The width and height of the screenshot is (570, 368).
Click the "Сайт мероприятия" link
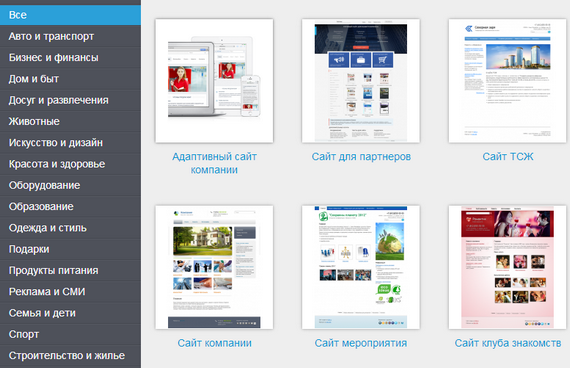click(x=361, y=343)
